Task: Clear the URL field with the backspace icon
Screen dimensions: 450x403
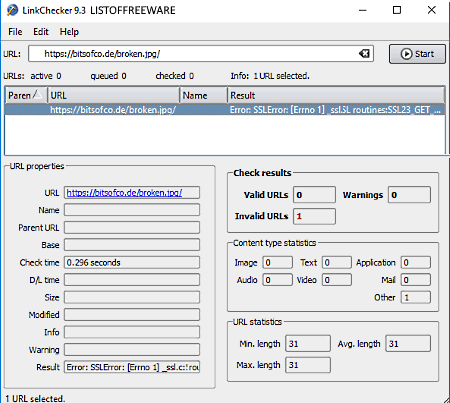Action: coord(364,54)
